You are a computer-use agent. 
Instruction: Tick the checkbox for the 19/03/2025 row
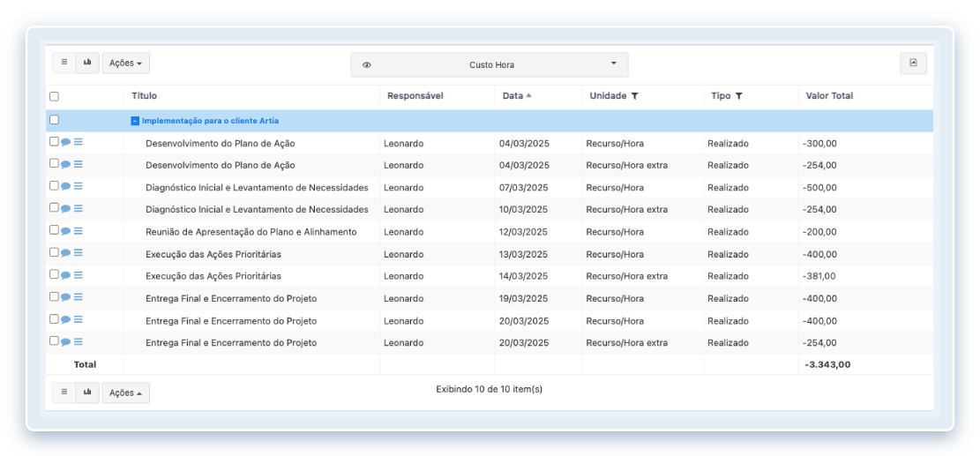pos(55,297)
